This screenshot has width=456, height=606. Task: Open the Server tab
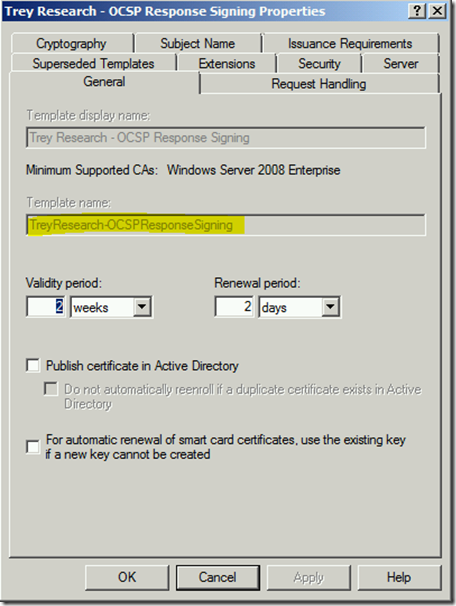click(401, 63)
